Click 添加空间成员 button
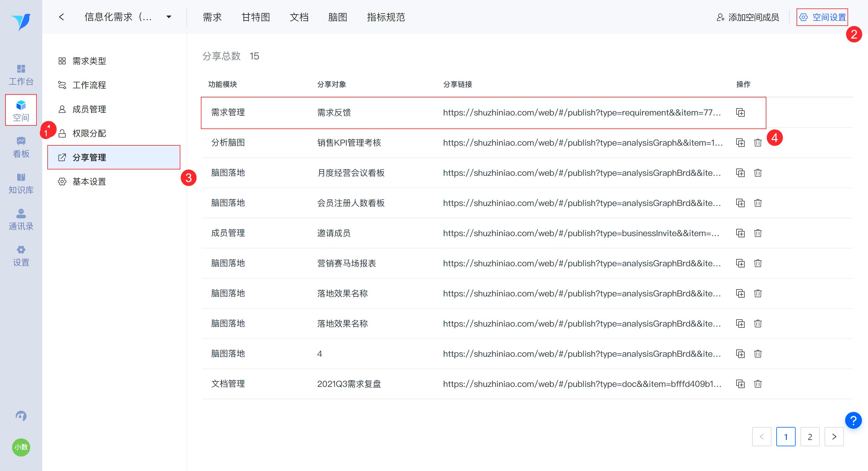The height and width of the screenshot is (471, 868). pos(748,17)
